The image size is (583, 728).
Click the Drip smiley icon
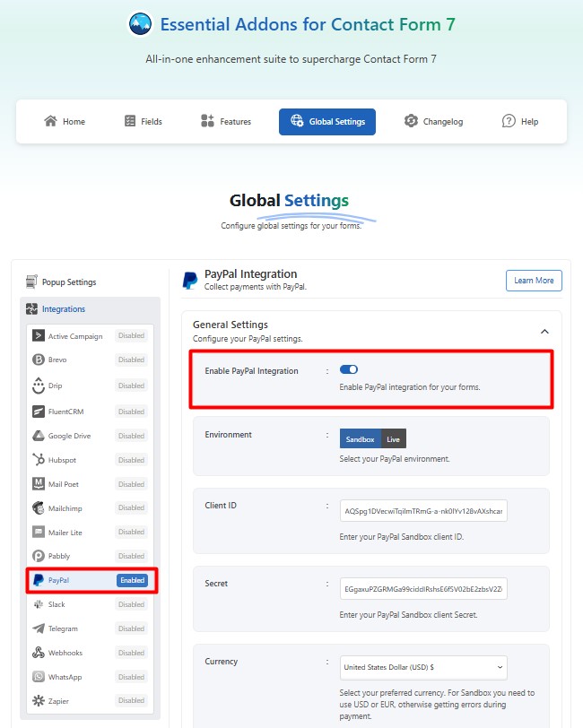pos(39,385)
